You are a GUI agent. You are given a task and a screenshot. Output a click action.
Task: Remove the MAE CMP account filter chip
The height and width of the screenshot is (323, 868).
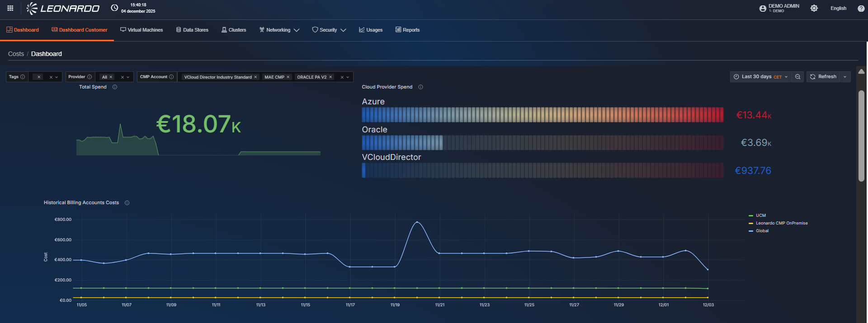click(288, 77)
